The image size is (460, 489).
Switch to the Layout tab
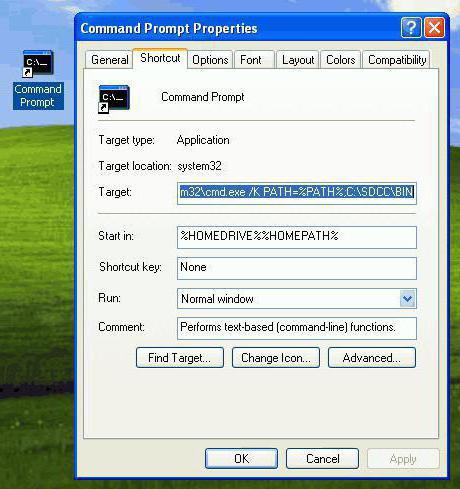click(x=298, y=60)
